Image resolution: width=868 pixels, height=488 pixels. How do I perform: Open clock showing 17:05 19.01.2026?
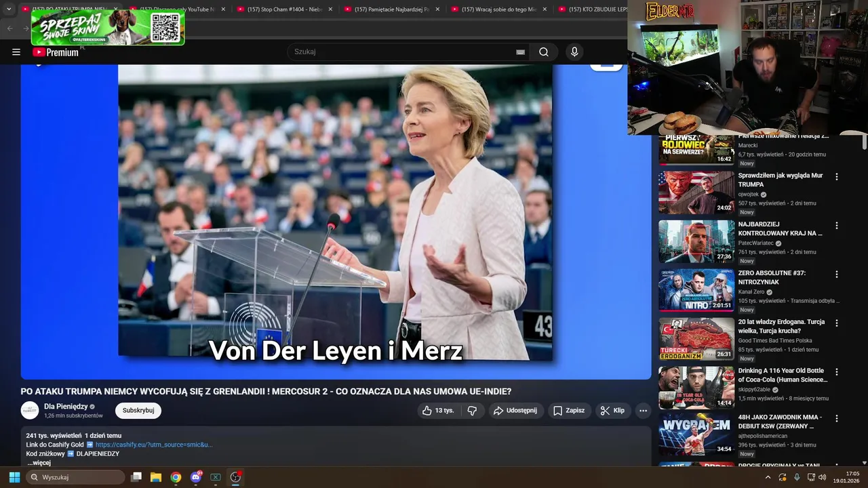(x=846, y=477)
